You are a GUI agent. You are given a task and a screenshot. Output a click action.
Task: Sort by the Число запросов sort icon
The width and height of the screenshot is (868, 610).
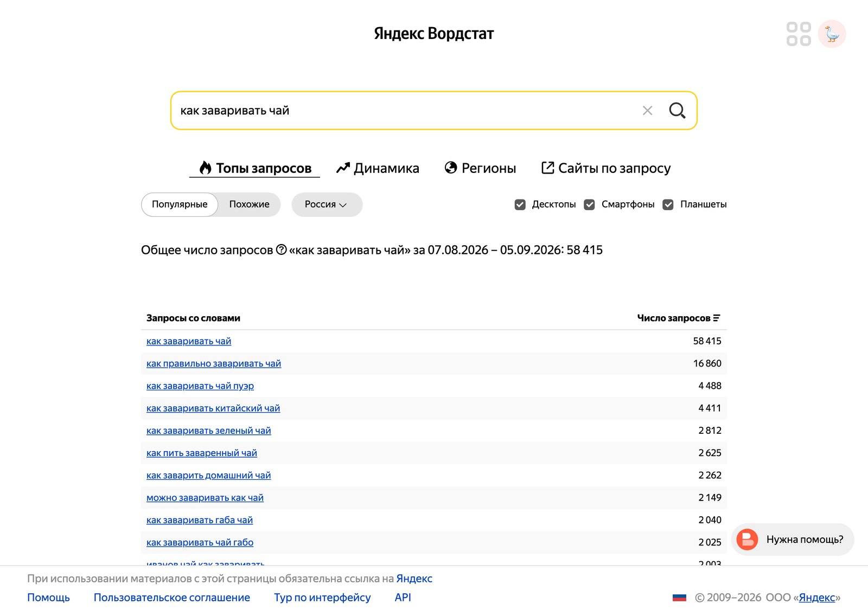[717, 318]
